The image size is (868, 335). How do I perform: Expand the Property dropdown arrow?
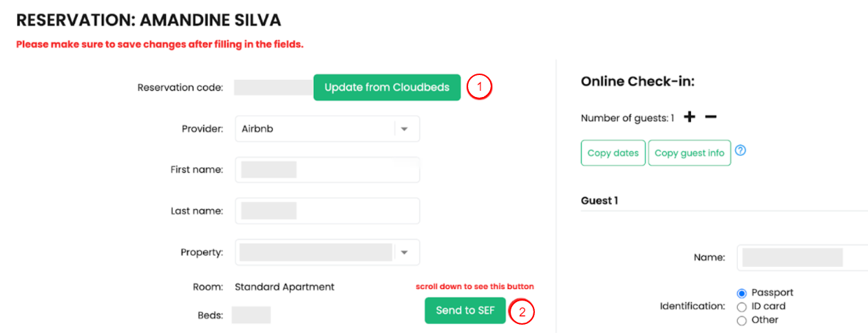(405, 252)
